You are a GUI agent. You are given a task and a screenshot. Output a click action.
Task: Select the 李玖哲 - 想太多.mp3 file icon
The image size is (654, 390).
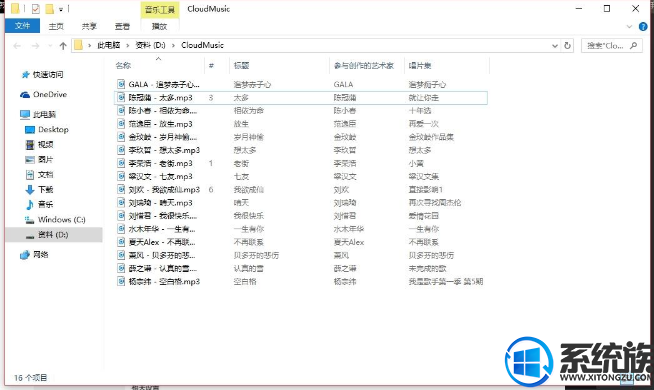(121, 150)
